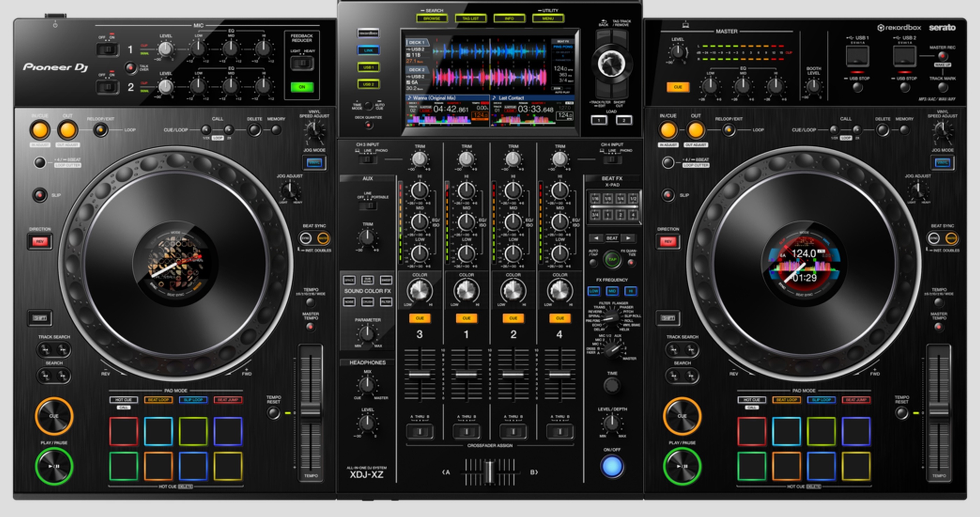Select the rekordbox source button
The image size is (980, 517).
click(368, 33)
